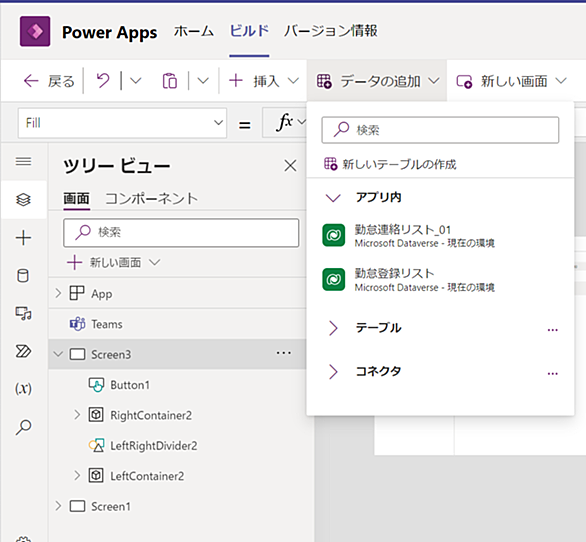Open the Tree view layers icon in sidebar
This screenshot has width=586, height=542.
[23, 200]
